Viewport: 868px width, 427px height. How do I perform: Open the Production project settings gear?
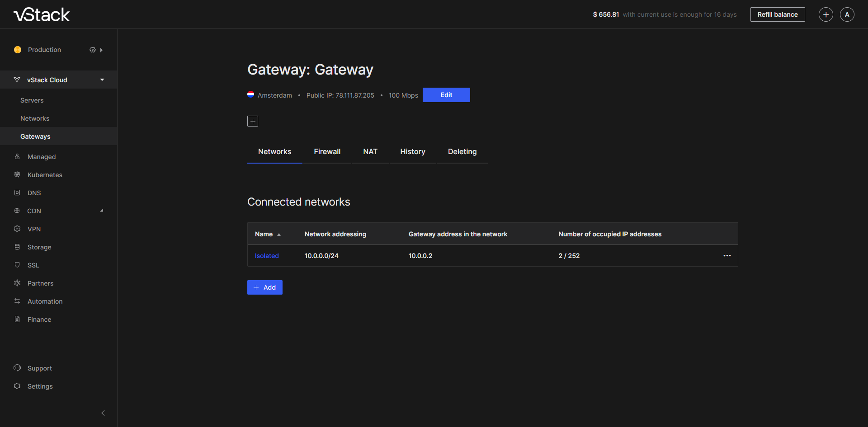tap(92, 50)
